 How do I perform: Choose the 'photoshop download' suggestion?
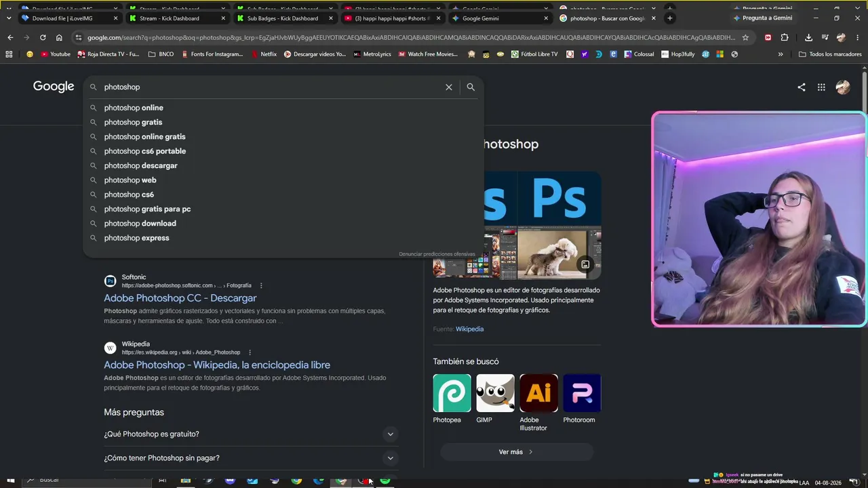click(x=283, y=224)
